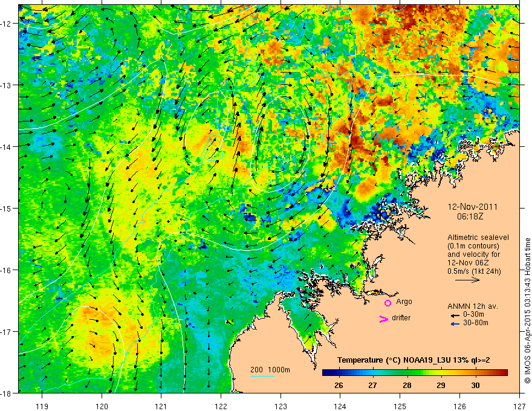Click the dark red end of the temperature color bar
This screenshot has height=411, width=532.
tap(504, 373)
